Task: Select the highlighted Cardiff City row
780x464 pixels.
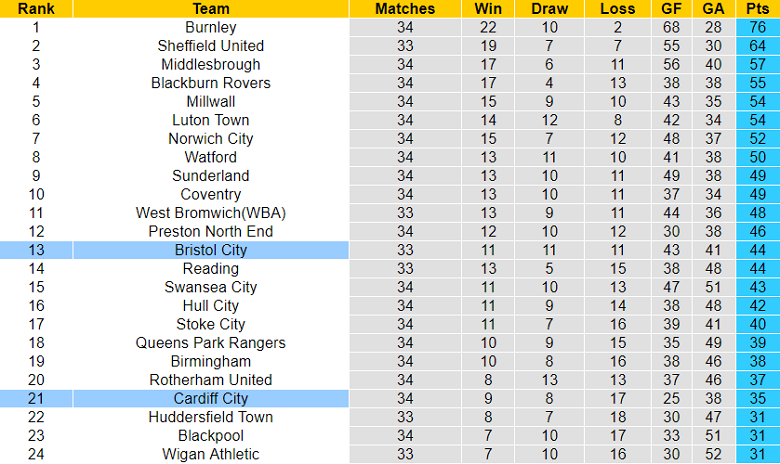Action: point(211,398)
